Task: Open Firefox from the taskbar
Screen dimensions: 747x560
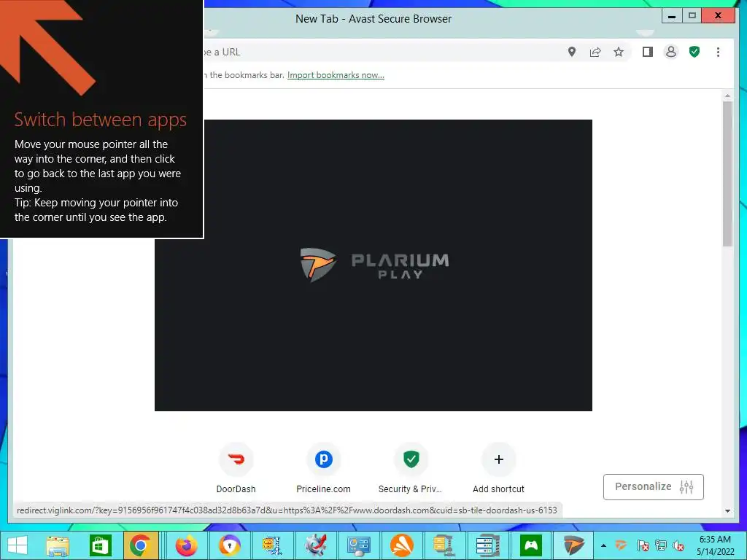Action: click(x=187, y=545)
